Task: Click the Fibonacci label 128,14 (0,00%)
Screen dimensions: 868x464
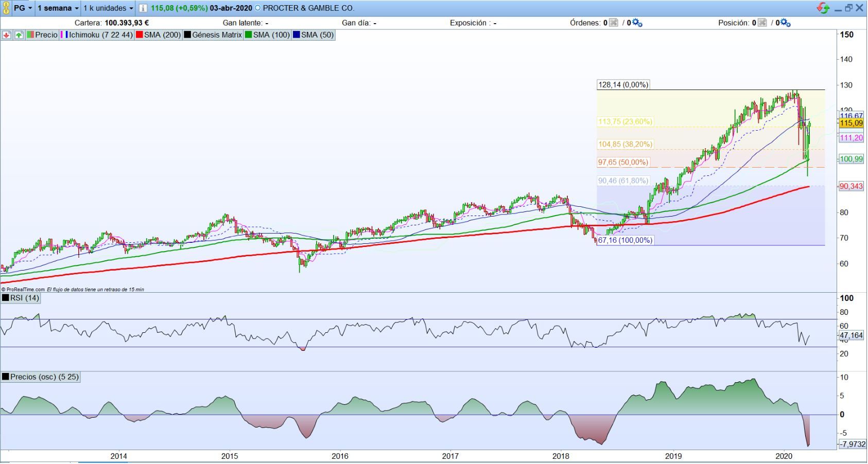Action: pos(623,84)
